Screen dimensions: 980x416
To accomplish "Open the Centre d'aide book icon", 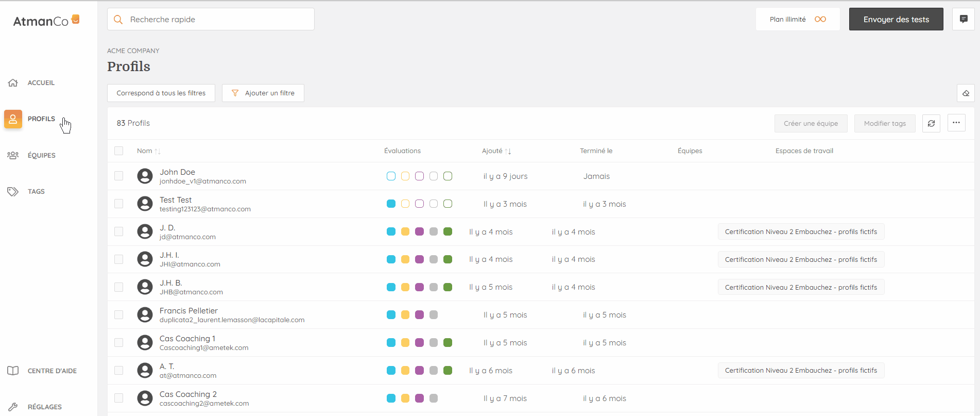I will (x=13, y=371).
